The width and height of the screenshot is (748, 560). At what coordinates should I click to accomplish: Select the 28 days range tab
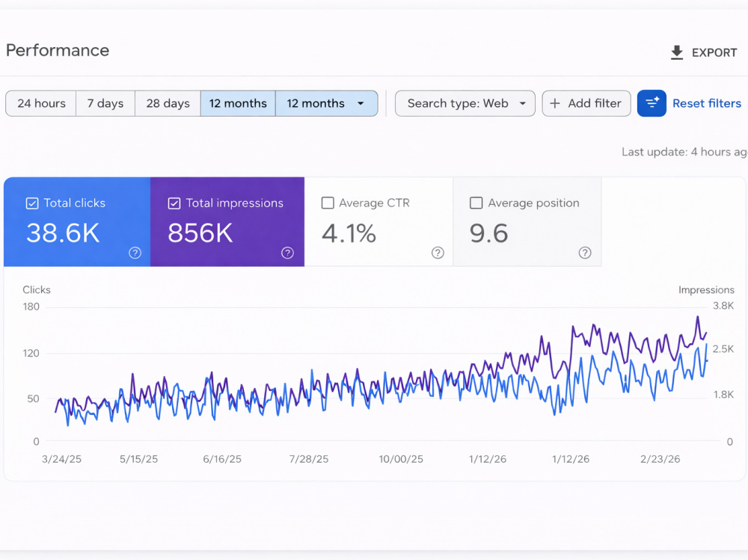click(x=168, y=103)
